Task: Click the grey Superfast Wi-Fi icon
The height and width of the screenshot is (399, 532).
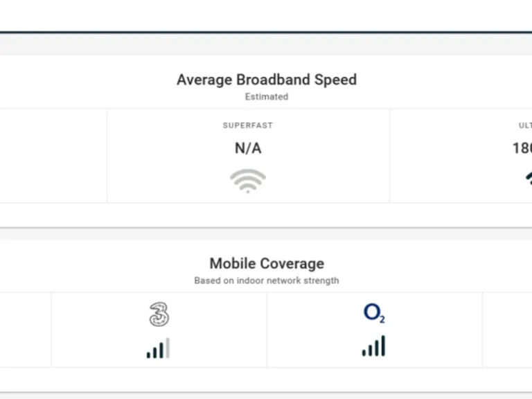Action: 247,181
